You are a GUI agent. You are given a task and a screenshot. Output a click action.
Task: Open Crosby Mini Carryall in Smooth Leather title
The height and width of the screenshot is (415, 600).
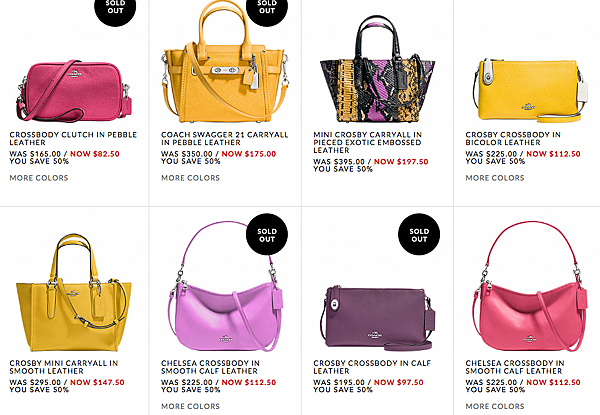tap(64, 367)
